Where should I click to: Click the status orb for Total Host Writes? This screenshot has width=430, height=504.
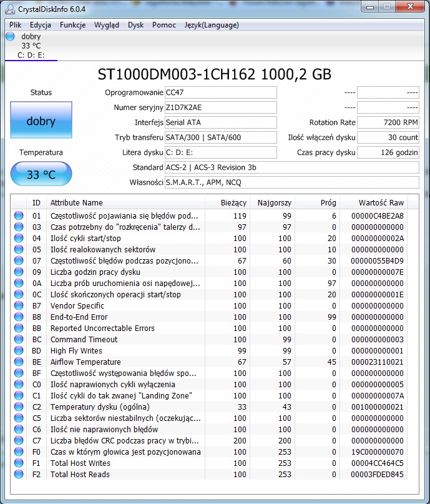tap(19, 463)
